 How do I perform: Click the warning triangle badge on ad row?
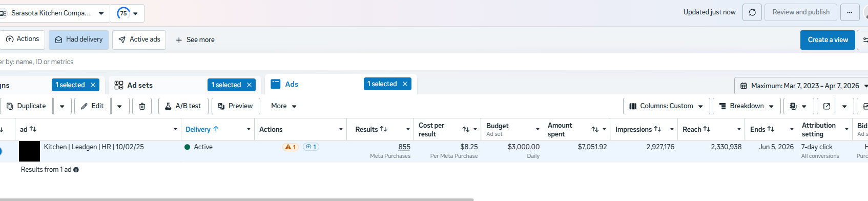tap(290, 147)
